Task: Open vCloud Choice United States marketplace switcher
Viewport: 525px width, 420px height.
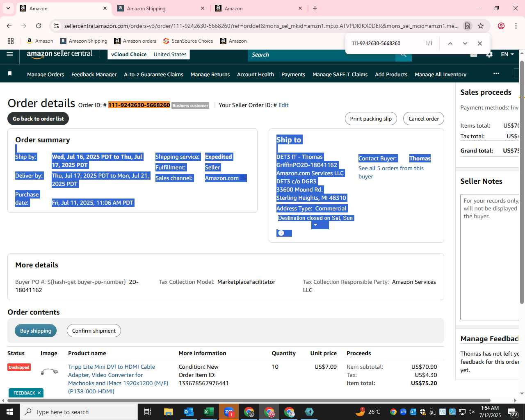Action: coord(148,54)
